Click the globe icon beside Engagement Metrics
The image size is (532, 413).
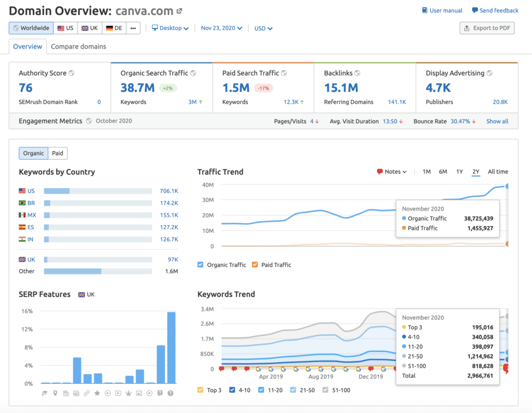tap(89, 121)
